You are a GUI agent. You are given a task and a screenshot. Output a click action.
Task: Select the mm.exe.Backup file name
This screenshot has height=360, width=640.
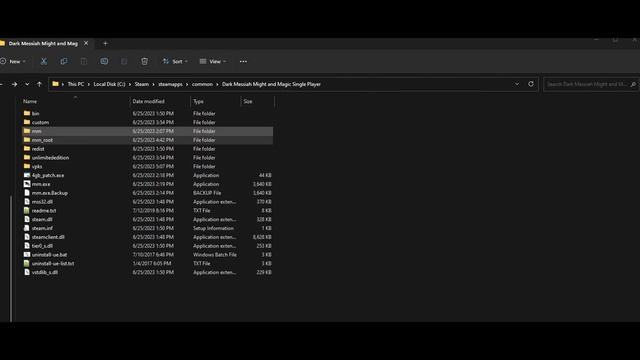coord(50,193)
